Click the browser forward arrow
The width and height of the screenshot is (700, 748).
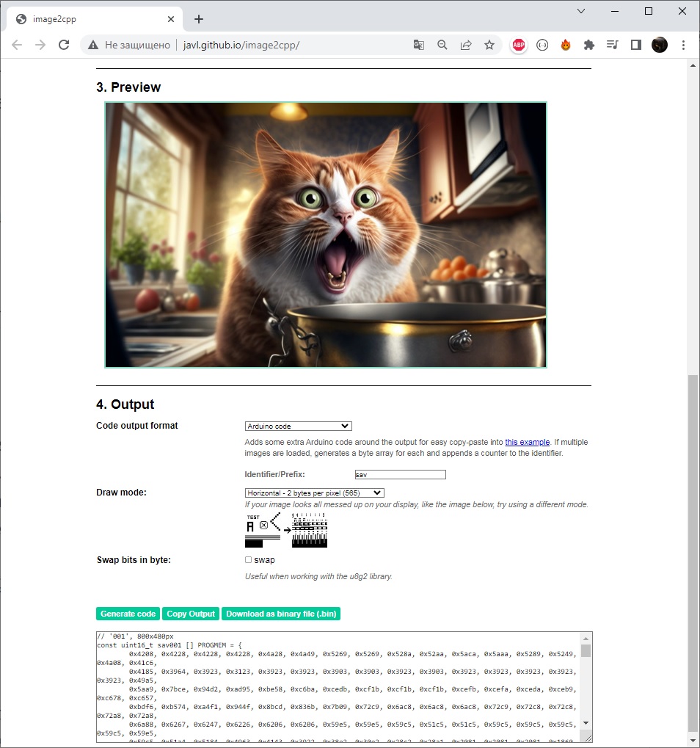40,45
